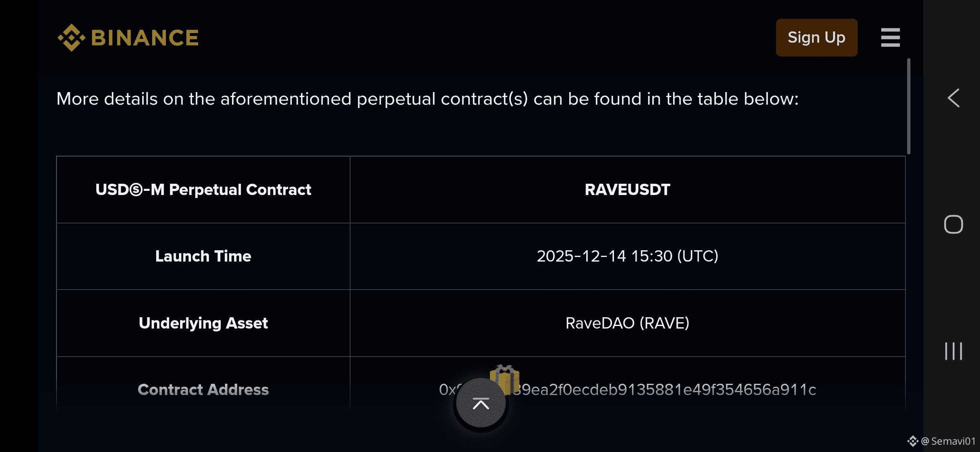The height and width of the screenshot is (452, 980).
Task: Select the RAVEUSDT table cell
Action: pyautogui.click(x=627, y=190)
